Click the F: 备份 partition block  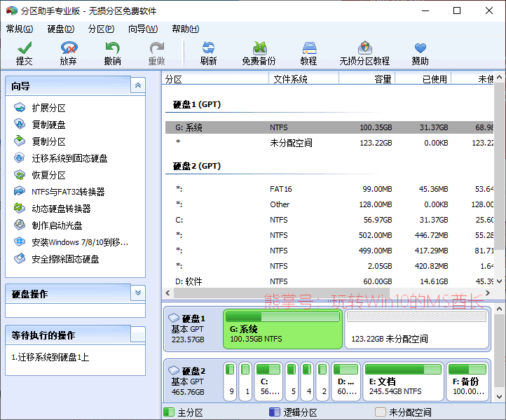pyautogui.click(x=467, y=381)
